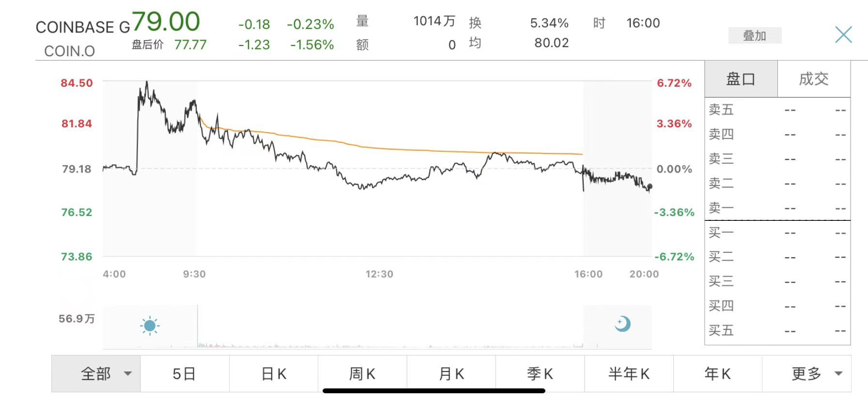Click the COIN.O ticker symbol
Viewport: 868px width, 401px height.
(x=69, y=51)
